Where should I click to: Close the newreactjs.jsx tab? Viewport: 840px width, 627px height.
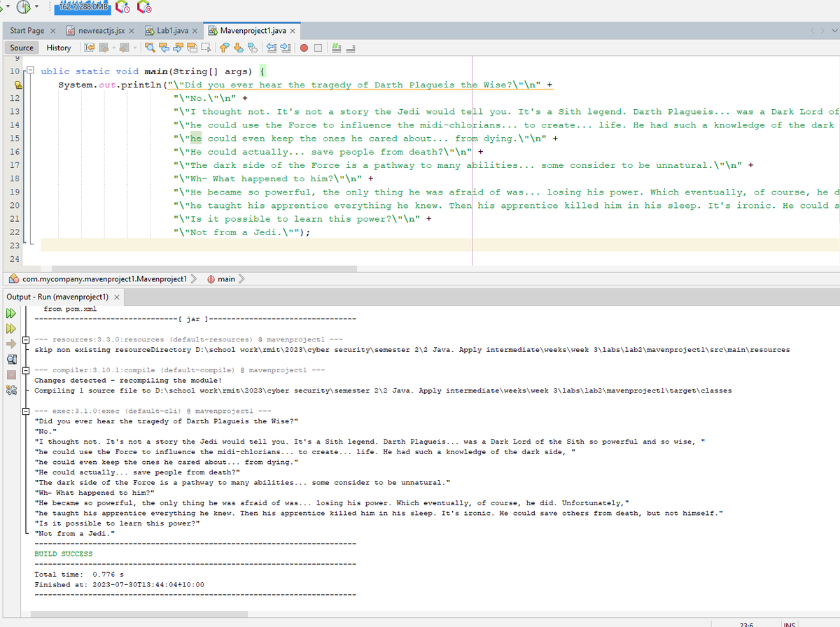(x=132, y=31)
